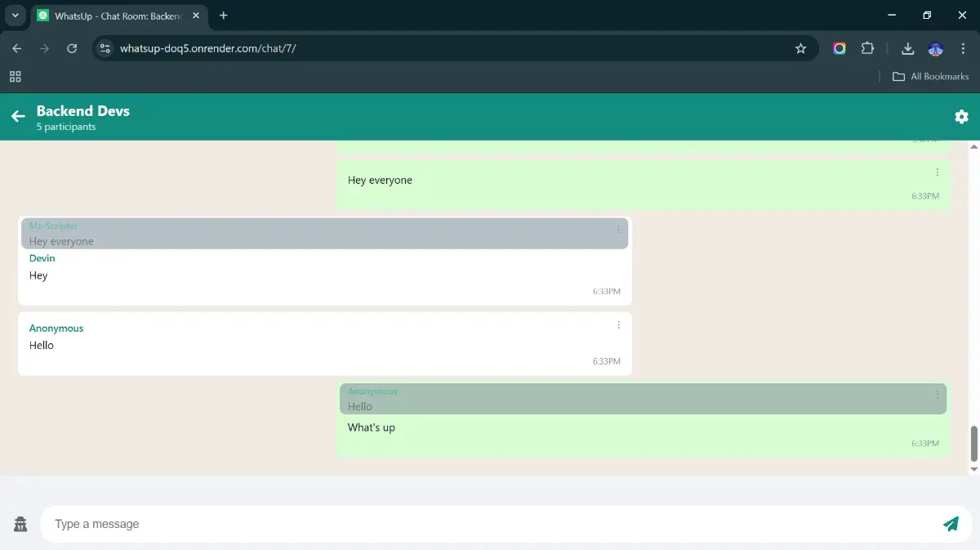The width and height of the screenshot is (980, 550).
Task: Open the browser downloads icon
Action: point(907,48)
